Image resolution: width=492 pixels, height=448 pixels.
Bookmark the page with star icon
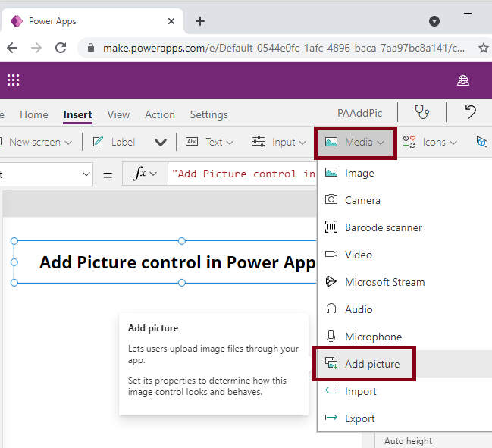click(483, 48)
